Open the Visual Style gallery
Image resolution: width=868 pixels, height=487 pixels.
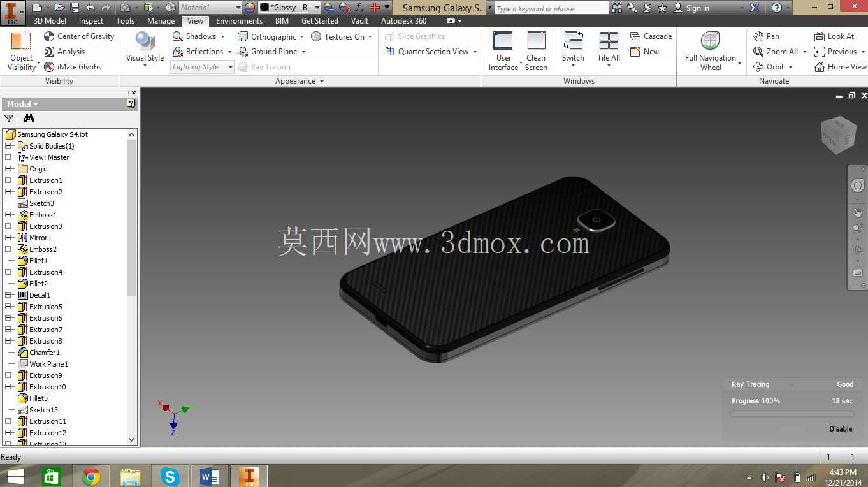coord(145,50)
